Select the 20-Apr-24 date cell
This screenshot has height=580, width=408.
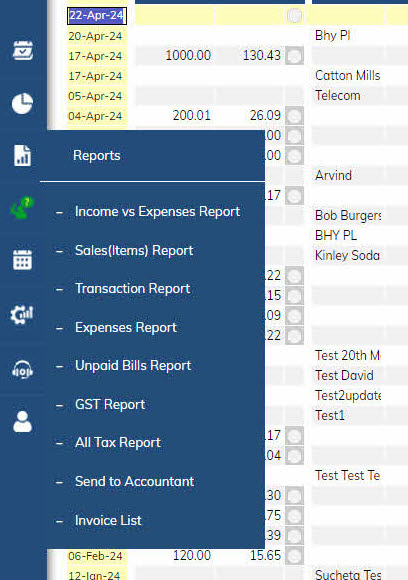(97, 36)
